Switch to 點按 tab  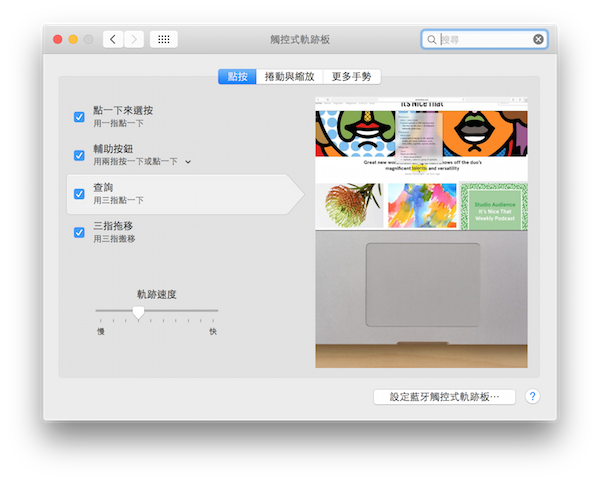point(237,77)
